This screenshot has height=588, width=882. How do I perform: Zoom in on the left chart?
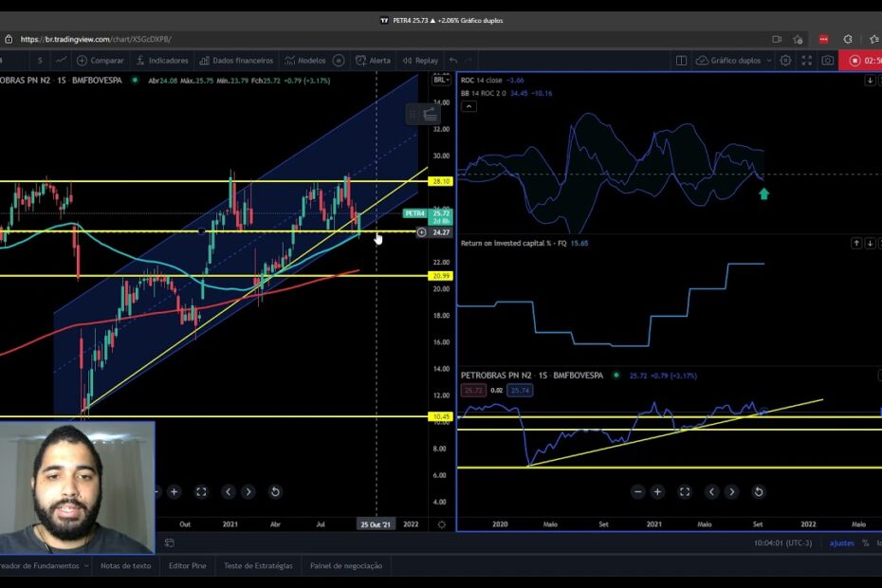(x=174, y=491)
